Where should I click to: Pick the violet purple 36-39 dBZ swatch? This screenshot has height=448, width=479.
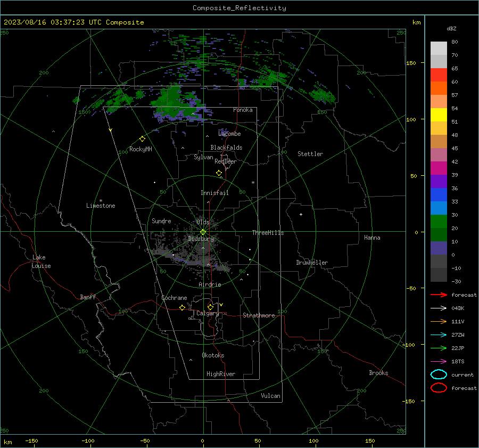coord(439,182)
